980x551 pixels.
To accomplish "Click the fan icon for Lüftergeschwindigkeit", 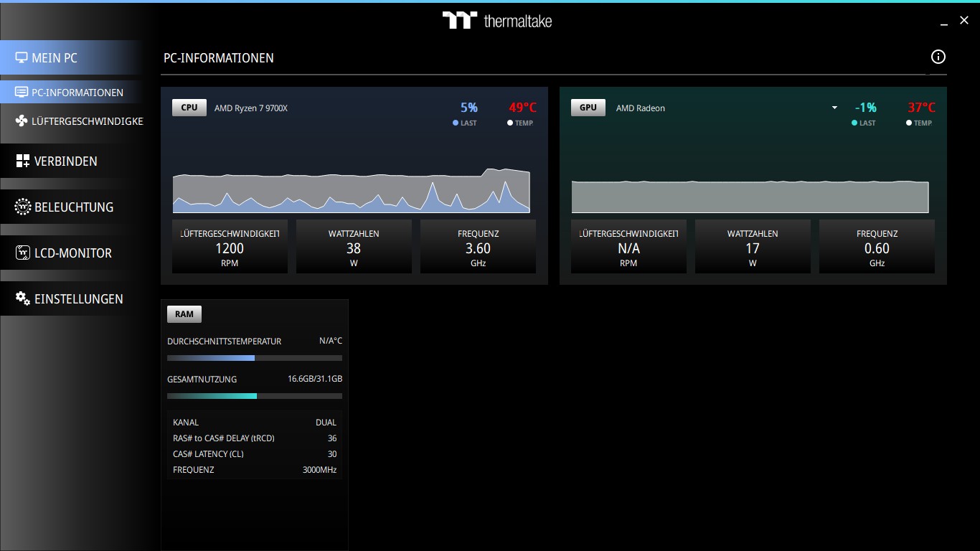I will click(x=22, y=121).
